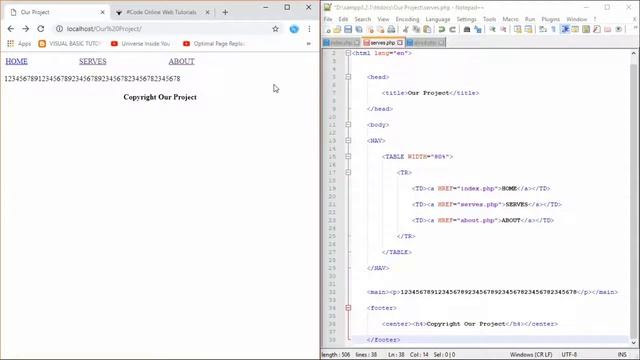Toggle synchronize vertical scrolling icon
The width and height of the screenshot is (640, 360).
(x=518, y=29)
